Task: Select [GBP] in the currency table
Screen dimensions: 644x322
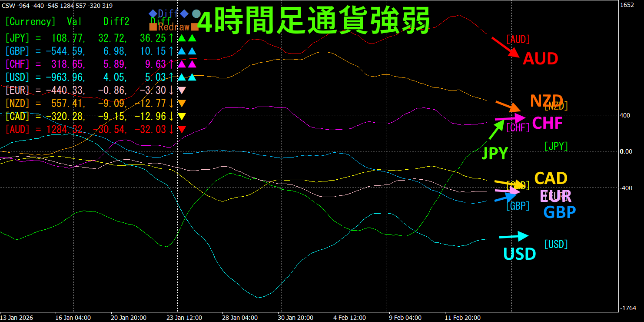Action: (x=18, y=51)
